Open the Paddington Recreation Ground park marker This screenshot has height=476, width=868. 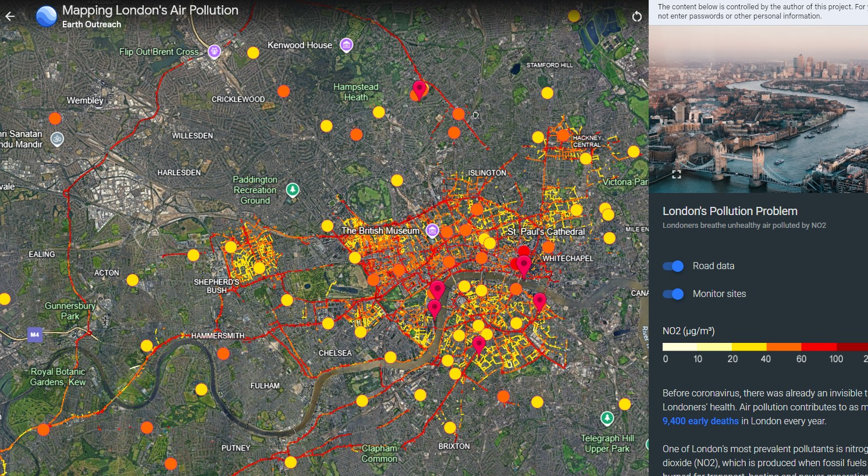click(293, 189)
